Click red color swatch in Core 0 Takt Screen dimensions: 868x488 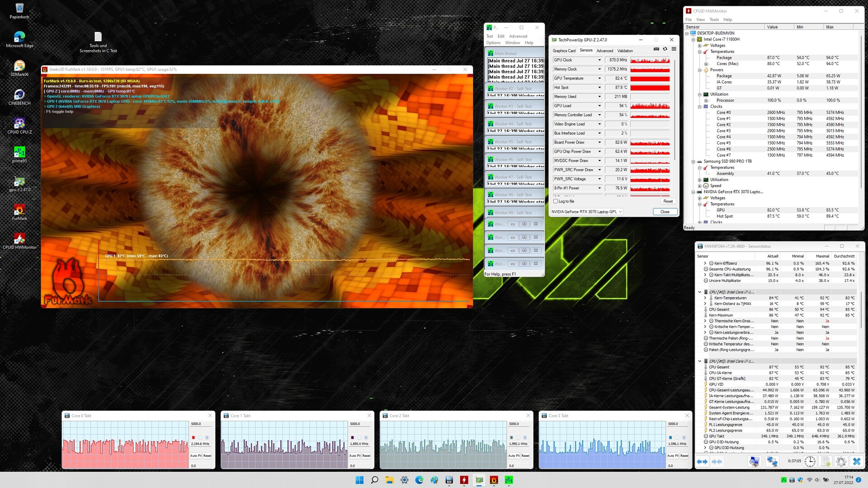pos(193,437)
